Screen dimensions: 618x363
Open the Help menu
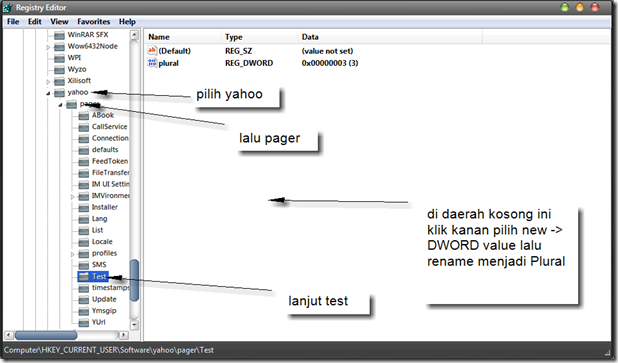127,22
